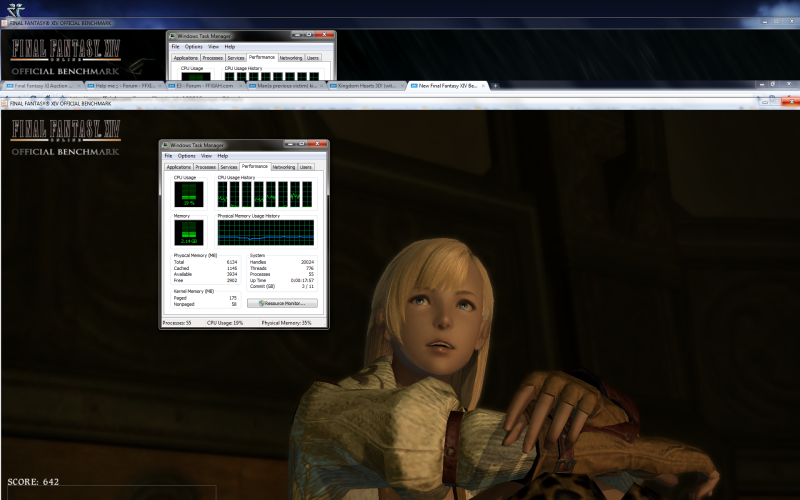Viewport: 800px width, 500px height.
Task: Switch to Processes tab in upper Task Manager
Action: [x=212, y=58]
